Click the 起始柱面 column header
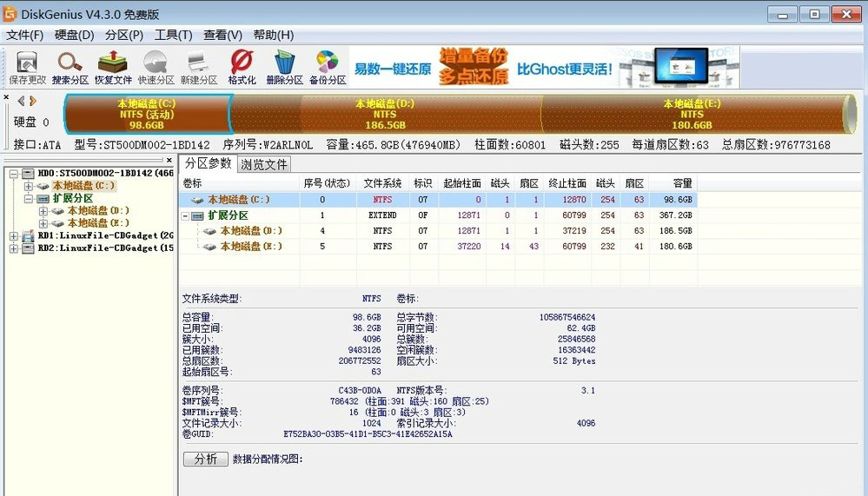Screen dimensions: 868x496 (x=462, y=183)
